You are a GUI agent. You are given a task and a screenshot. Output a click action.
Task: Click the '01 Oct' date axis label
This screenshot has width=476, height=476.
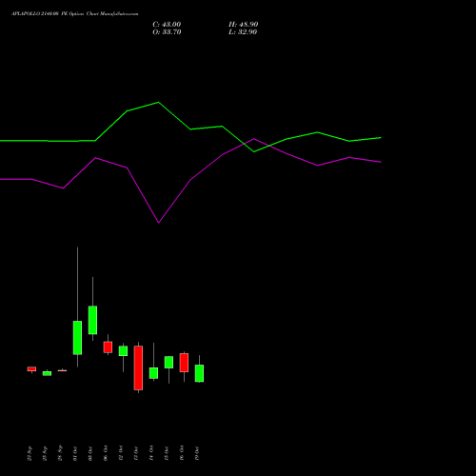[75, 454]
